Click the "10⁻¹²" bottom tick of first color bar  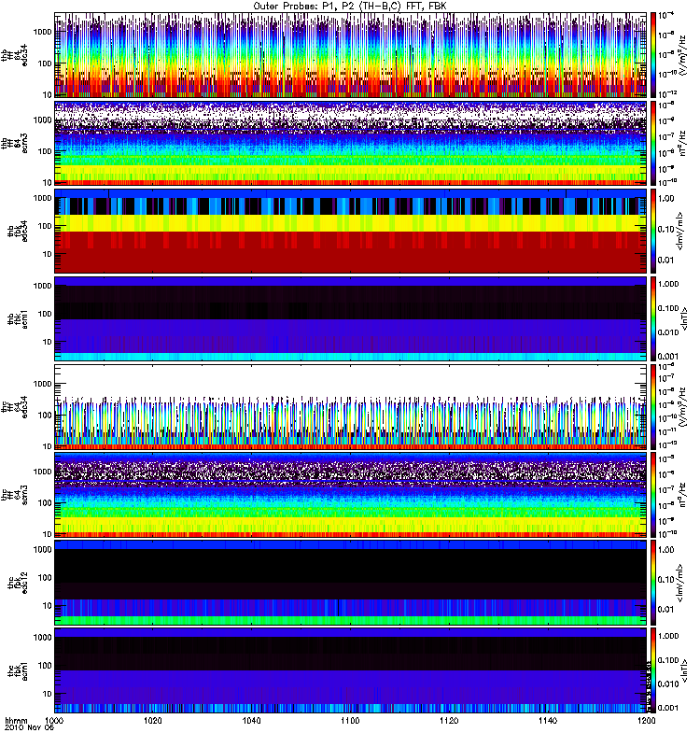[666, 94]
